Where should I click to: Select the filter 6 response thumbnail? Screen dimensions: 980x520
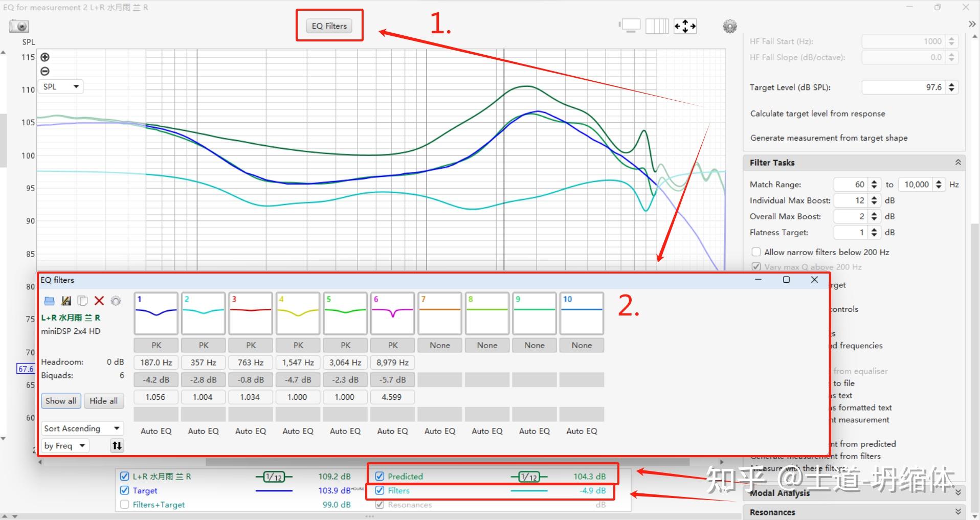click(393, 313)
